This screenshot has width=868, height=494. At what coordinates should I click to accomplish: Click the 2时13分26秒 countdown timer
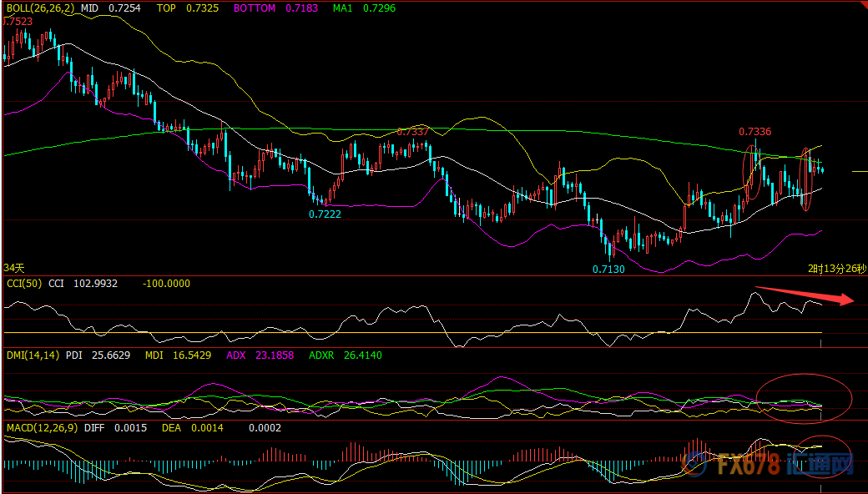(836, 268)
